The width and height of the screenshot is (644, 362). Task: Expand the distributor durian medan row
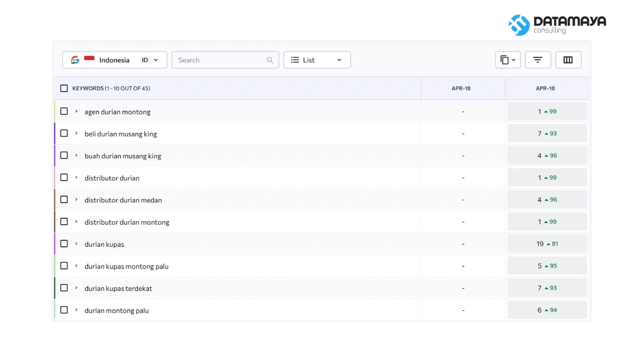pos(76,200)
